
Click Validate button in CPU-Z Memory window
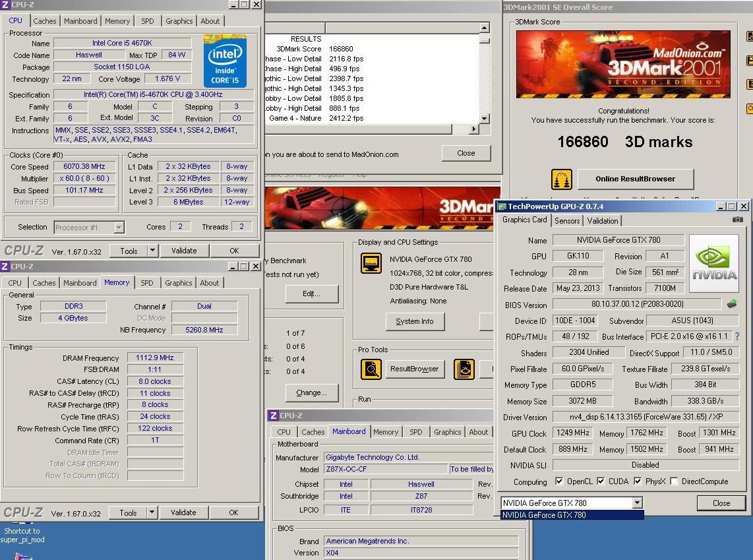pos(183,513)
